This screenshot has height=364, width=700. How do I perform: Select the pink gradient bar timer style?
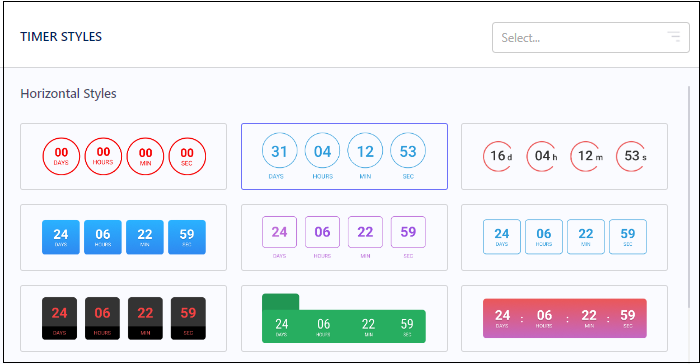click(564, 318)
